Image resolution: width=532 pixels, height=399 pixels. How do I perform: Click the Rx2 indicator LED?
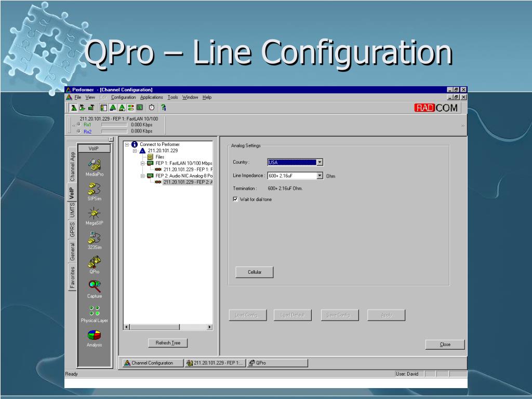point(79,131)
